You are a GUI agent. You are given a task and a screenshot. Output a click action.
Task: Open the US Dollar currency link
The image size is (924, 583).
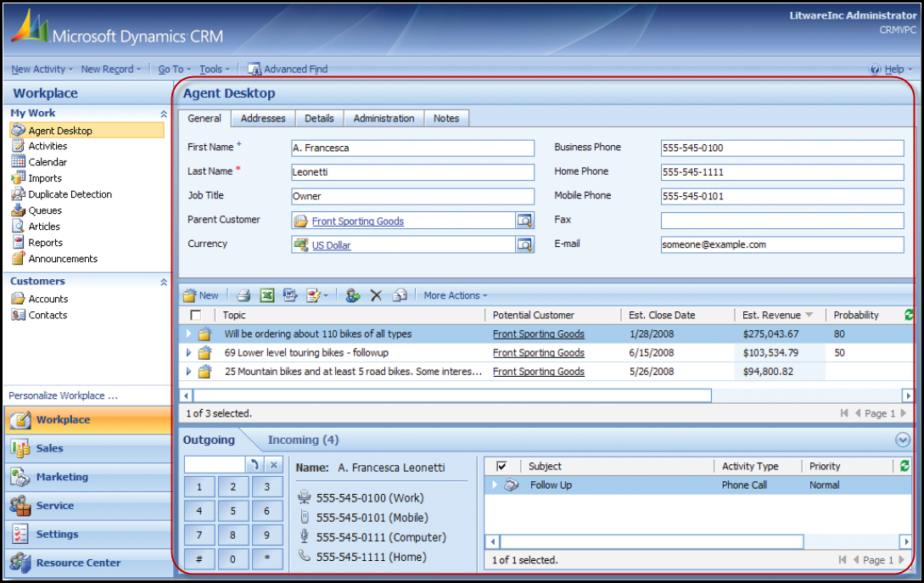click(331, 245)
